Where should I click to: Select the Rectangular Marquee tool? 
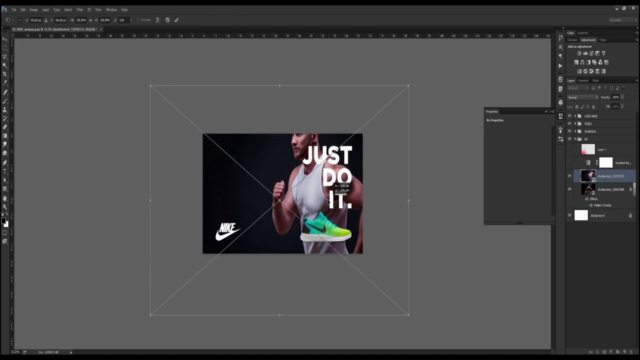tap(5, 48)
